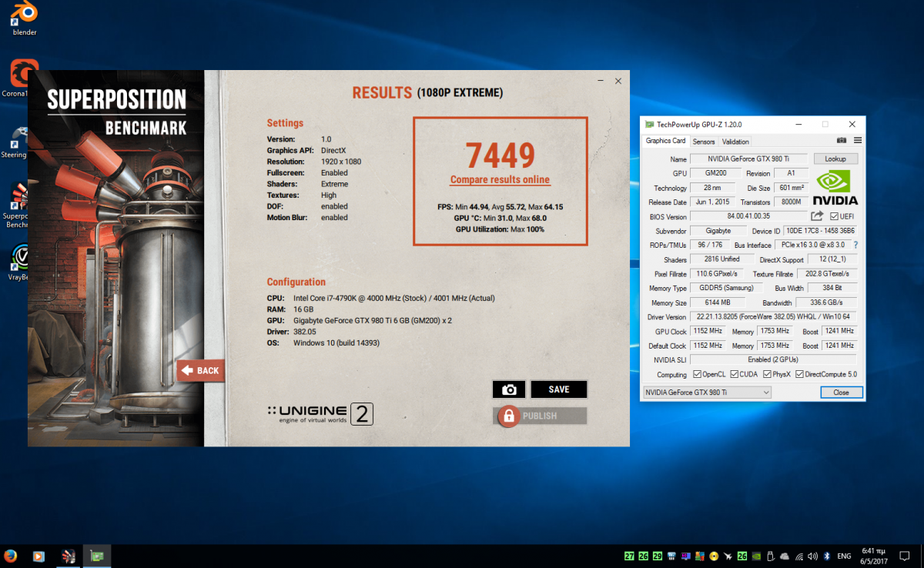The height and width of the screenshot is (568, 924).
Task: Open Firefox from the taskbar
Action: [10, 556]
